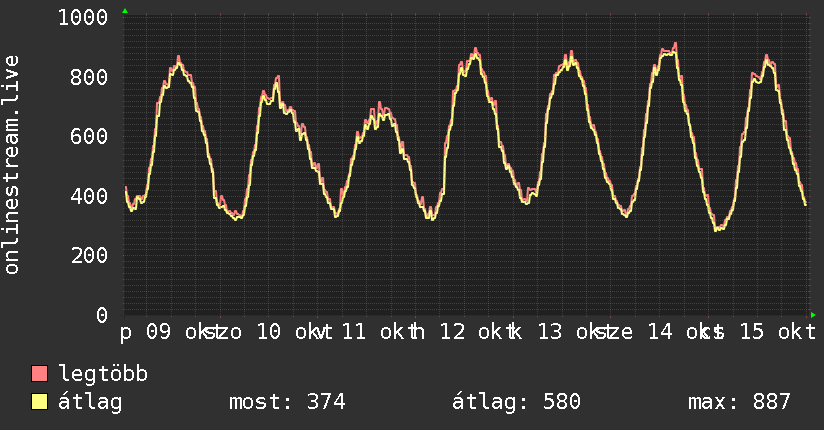
Task: Click the átlag: 580 statistic
Action: [516, 402]
